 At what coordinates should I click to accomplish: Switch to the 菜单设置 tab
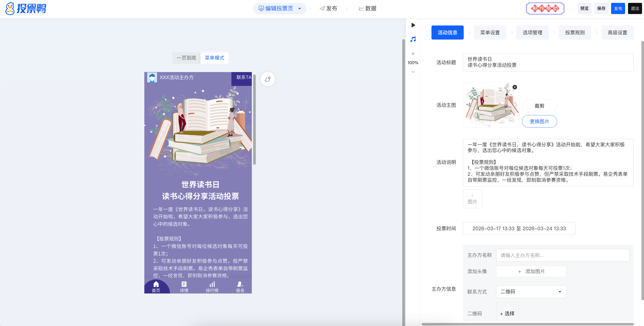[x=490, y=33]
